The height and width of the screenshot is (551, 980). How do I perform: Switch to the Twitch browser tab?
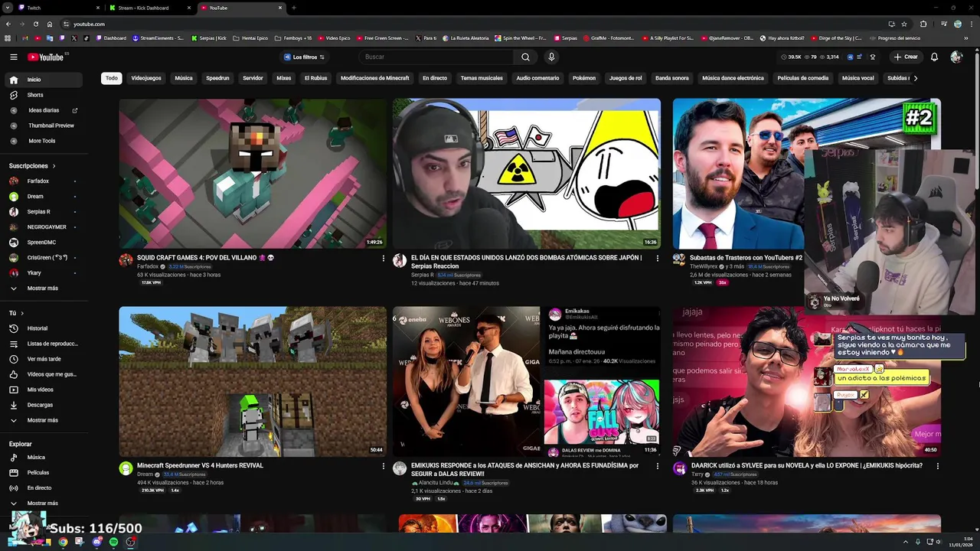click(57, 8)
